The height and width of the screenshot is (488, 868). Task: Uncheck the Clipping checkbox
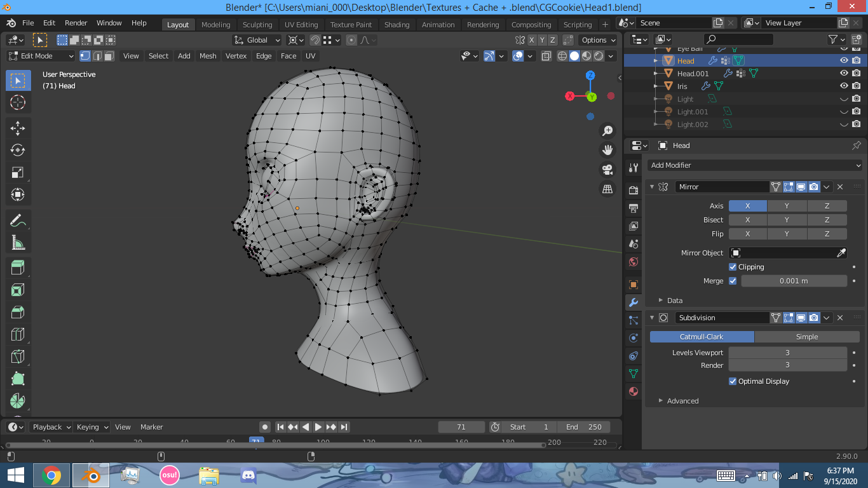pyautogui.click(x=733, y=267)
